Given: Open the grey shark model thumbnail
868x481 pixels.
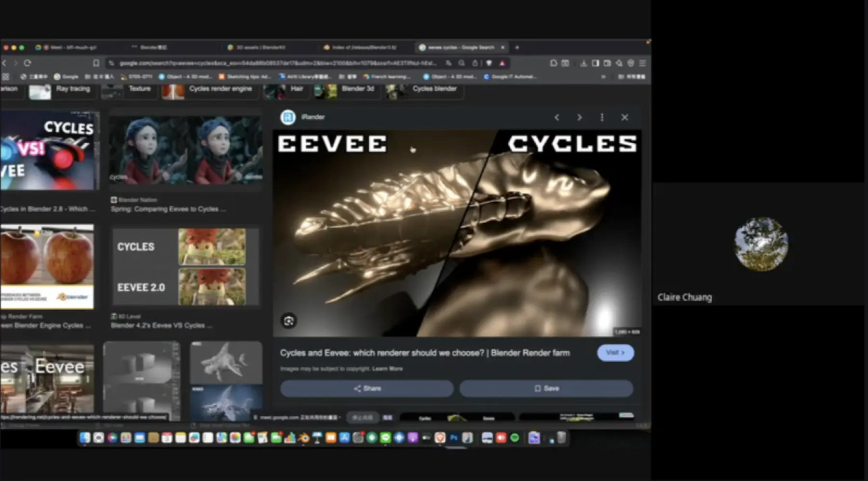Looking at the screenshot, I should point(226,362).
